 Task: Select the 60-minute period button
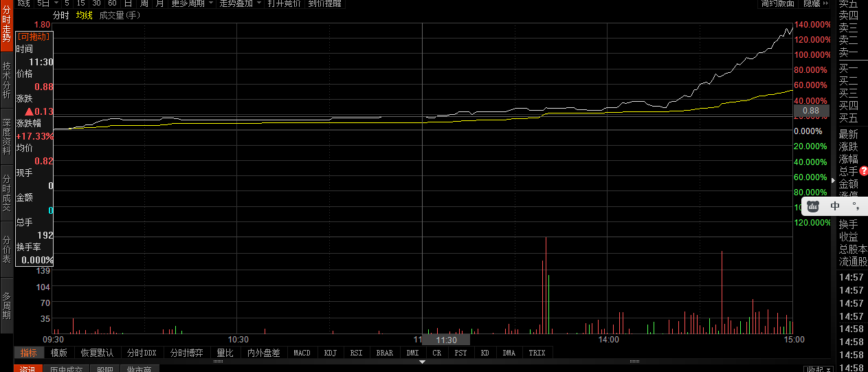pyautogui.click(x=112, y=3)
